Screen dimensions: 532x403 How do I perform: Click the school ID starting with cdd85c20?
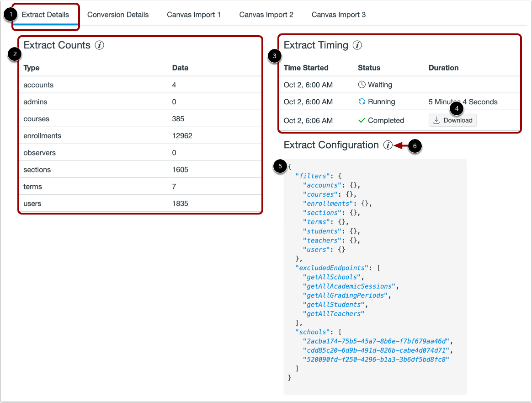click(x=376, y=350)
